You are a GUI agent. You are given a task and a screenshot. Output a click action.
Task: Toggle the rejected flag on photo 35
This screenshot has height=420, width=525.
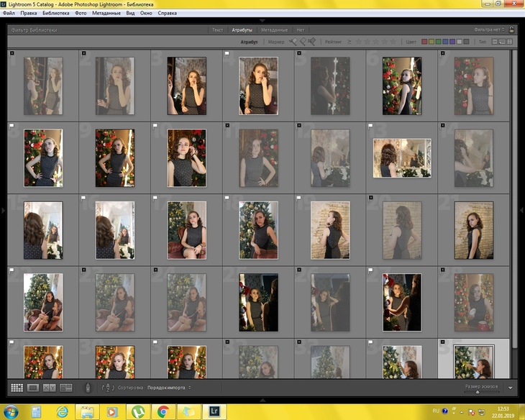coord(442,342)
